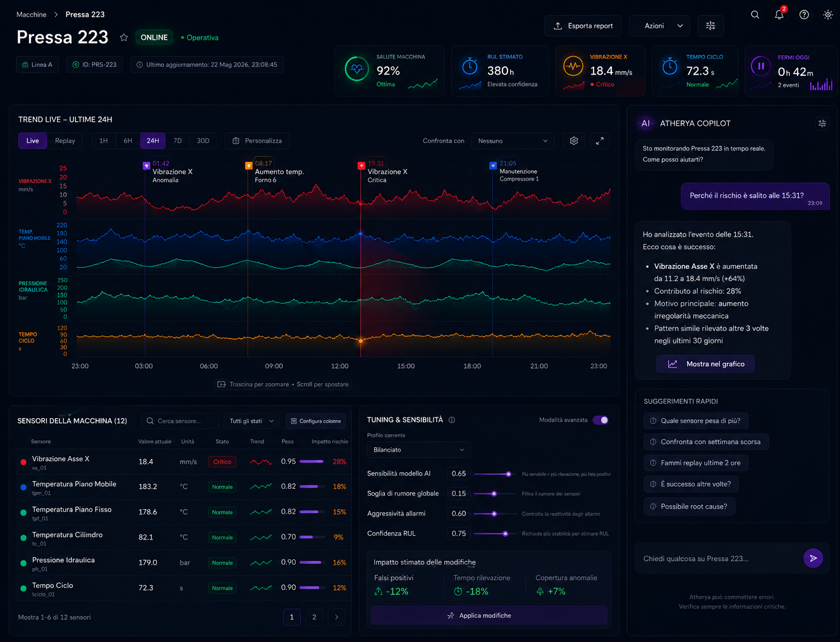Select the 7D time range tab
The image size is (840, 642).
178,141
